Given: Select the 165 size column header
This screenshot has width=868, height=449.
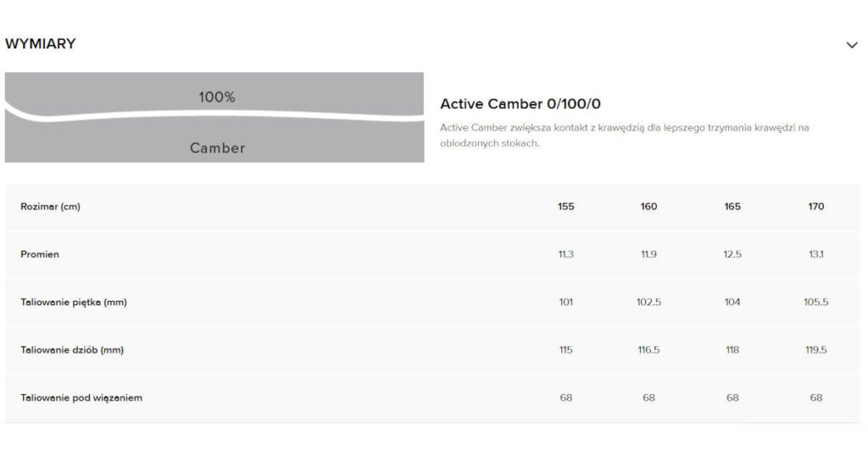Looking at the screenshot, I should pyautogui.click(x=732, y=207).
